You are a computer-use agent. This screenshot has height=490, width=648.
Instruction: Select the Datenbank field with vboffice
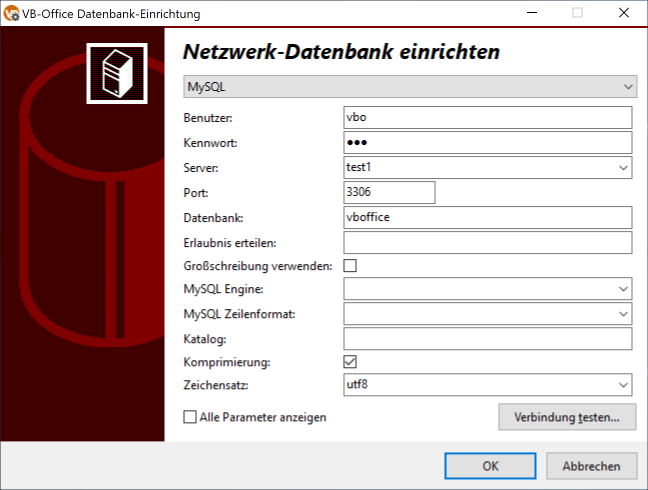[x=487, y=217]
